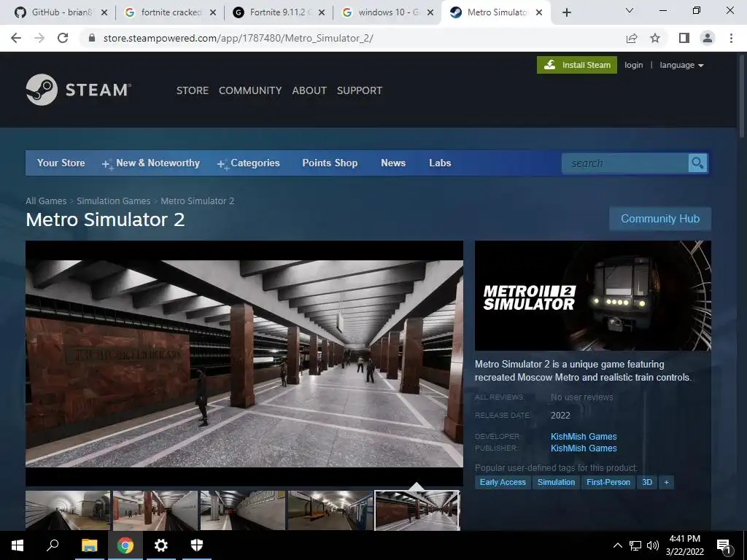
Task: Select the Early Access tag
Action: [503, 483]
